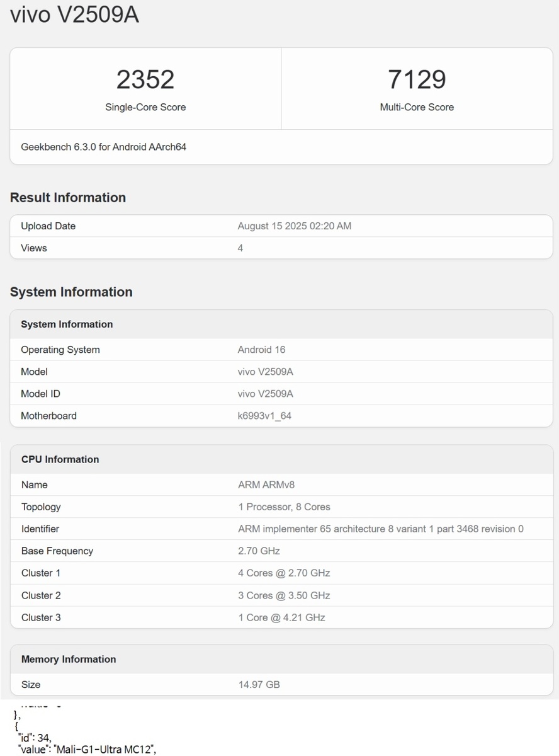Click the System Information table header row
The height and width of the screenshot is (756, 559).
pyautogui.click(x=281, y=324)
